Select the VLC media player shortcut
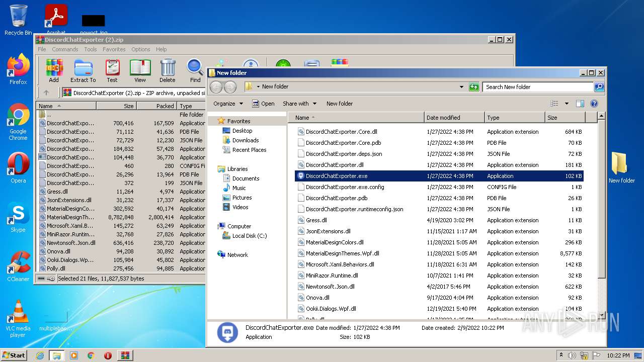Screen dimensions: 644x362 (18, 319)
